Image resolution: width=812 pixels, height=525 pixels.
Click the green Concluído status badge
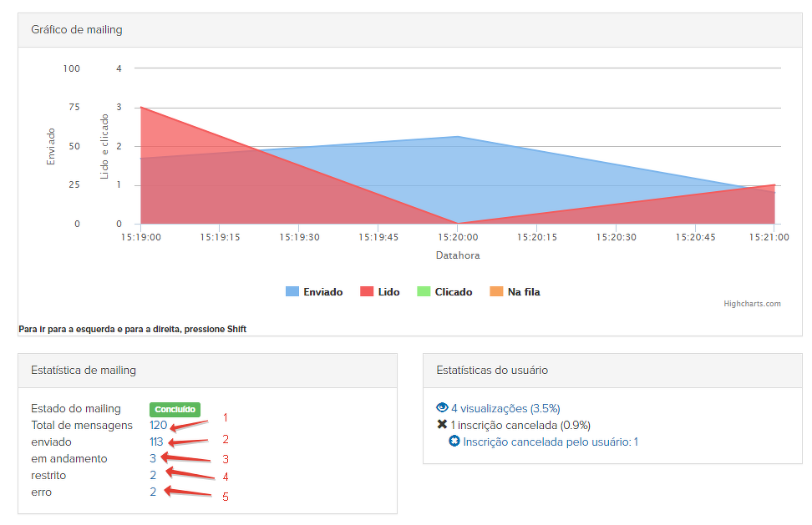tap(175, 409)
